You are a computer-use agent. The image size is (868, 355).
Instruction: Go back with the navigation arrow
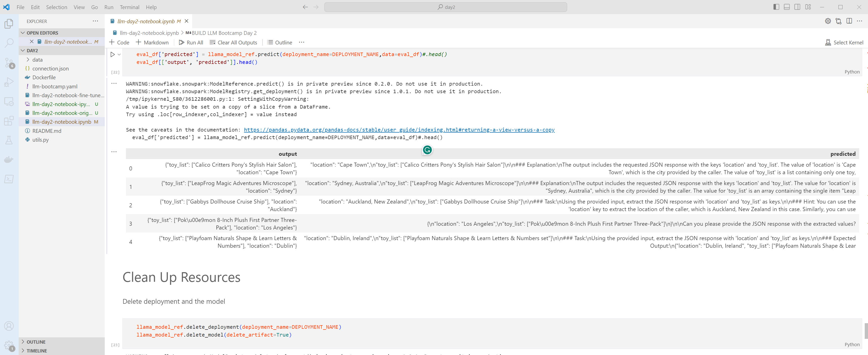[305, 7]
